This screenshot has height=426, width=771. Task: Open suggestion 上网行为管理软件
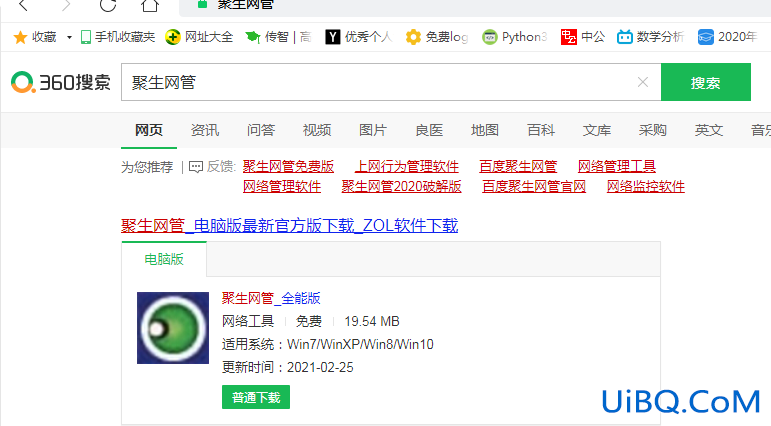click(407, 167)
